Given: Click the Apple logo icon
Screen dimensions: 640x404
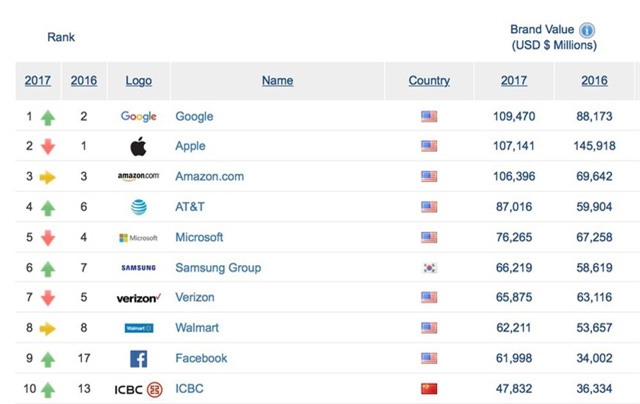Looking at the screenshot, I should (138, 146).
